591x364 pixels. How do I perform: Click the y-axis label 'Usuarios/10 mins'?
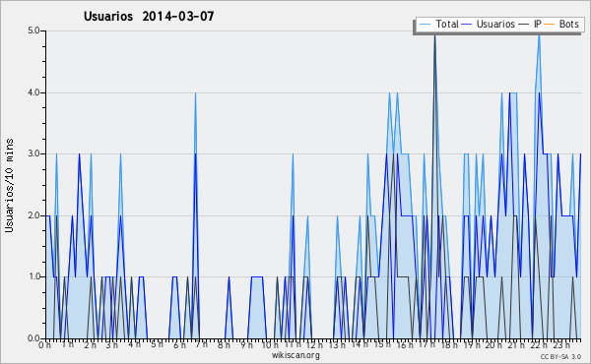point(9,186)
